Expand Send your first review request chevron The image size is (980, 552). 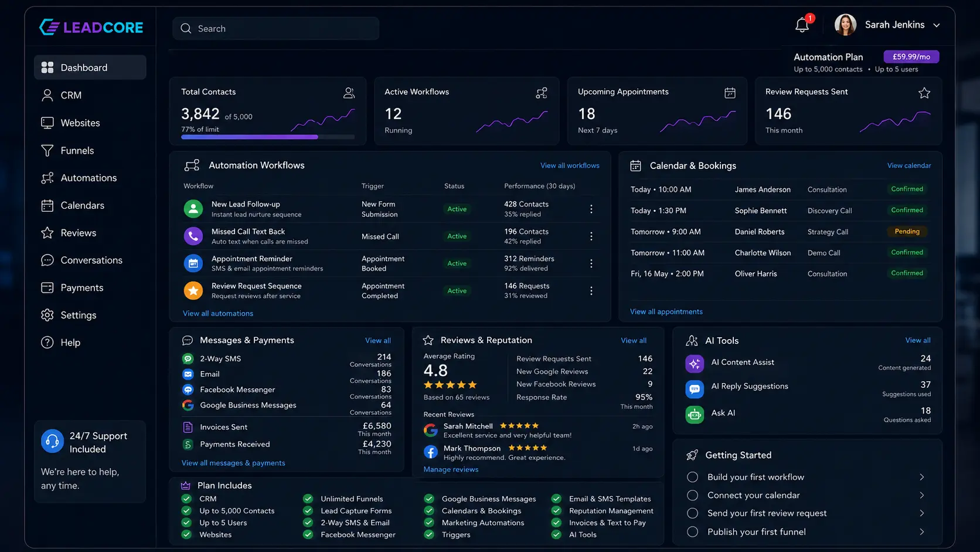coord(922,513)
